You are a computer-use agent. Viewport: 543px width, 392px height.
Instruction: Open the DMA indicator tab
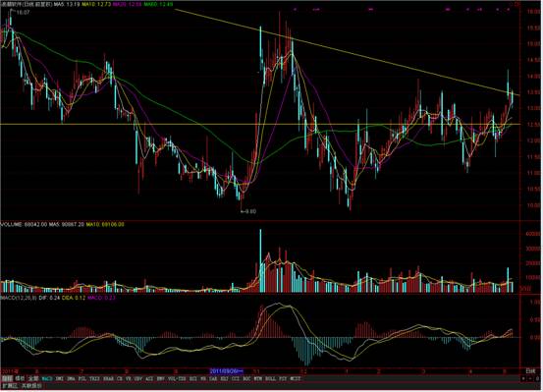tap(71, 379)
